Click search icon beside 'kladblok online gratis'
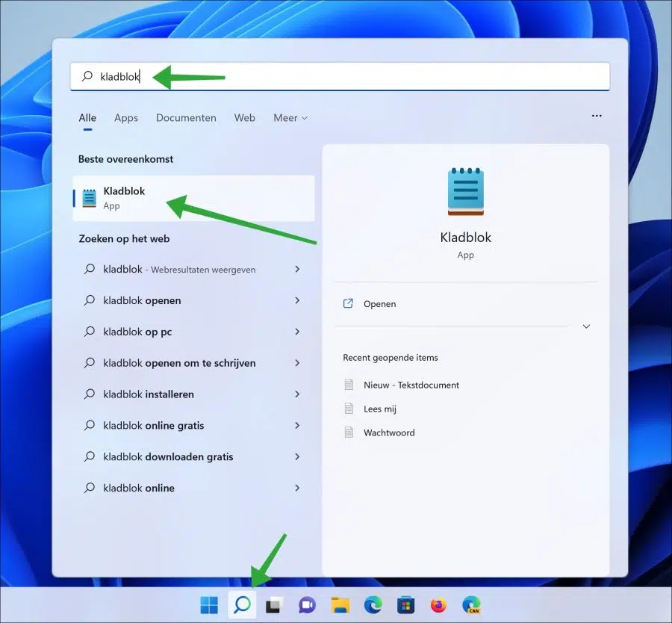 click(x=89, y=425)
